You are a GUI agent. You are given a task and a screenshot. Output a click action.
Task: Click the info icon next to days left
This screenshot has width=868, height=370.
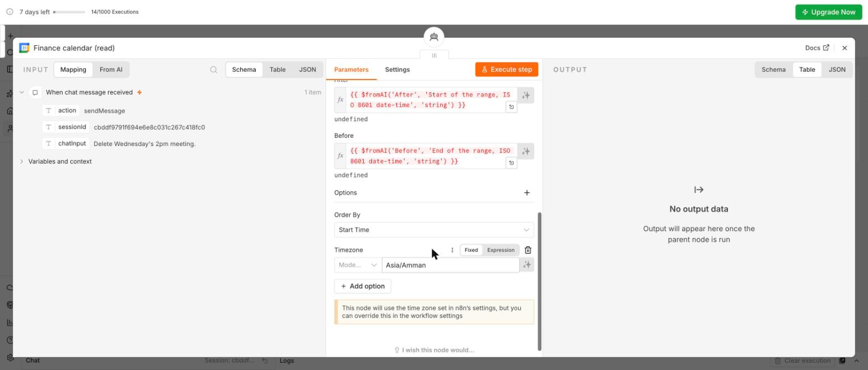[10, 12]
